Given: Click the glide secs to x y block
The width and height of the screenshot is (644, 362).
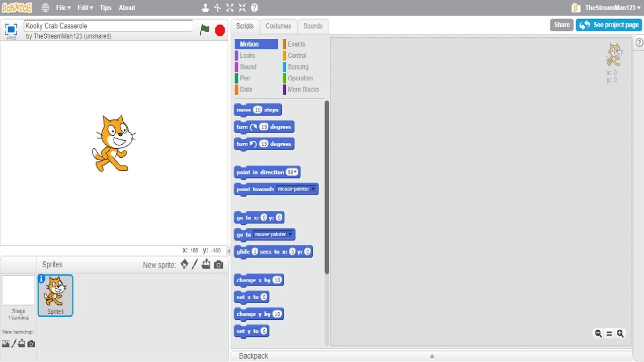Looking at the screenshot, I should (x=273, y=252).
